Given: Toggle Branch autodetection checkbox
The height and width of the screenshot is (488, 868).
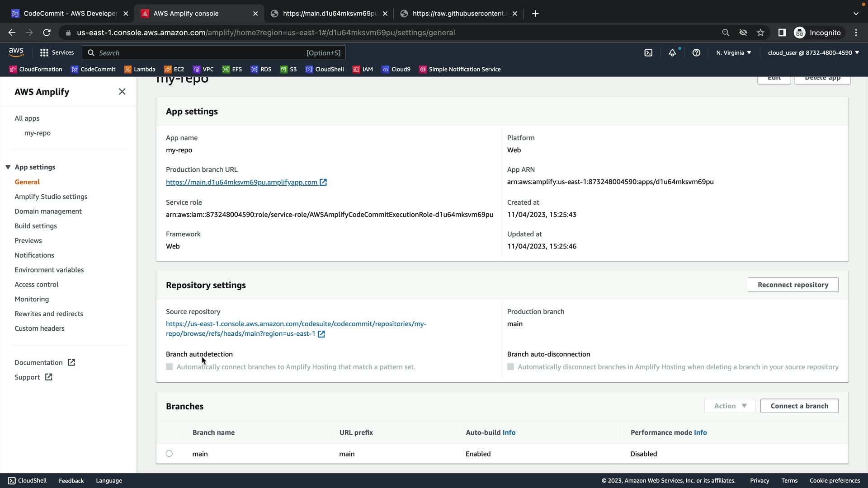Looking at the screenshot, I should click(x=170, y=367).
